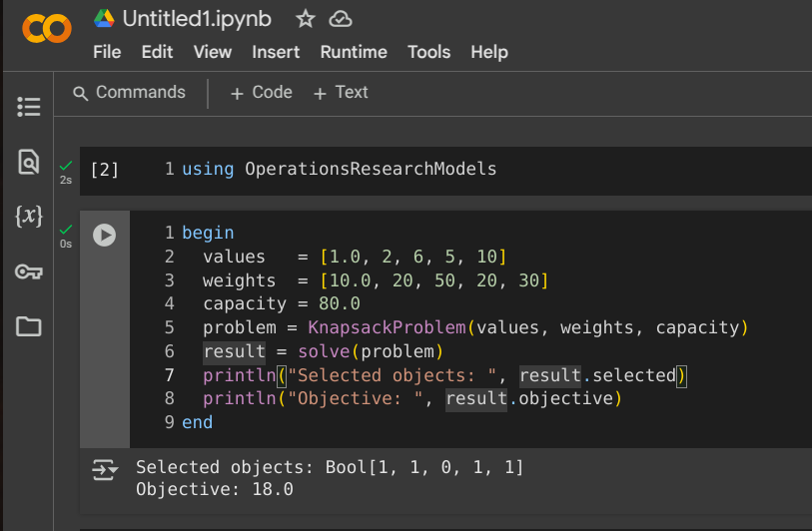Open the Edit menu

click(x=157, y=52)
